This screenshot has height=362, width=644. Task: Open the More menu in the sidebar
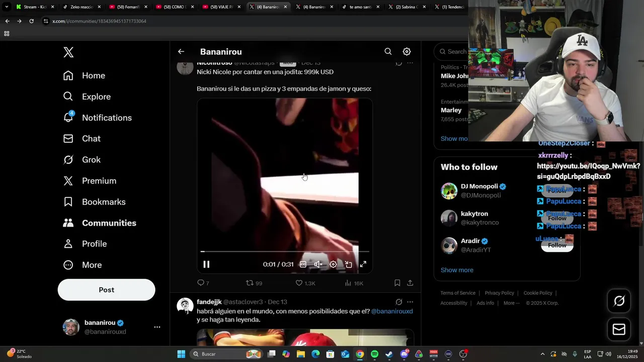[82, 265]
